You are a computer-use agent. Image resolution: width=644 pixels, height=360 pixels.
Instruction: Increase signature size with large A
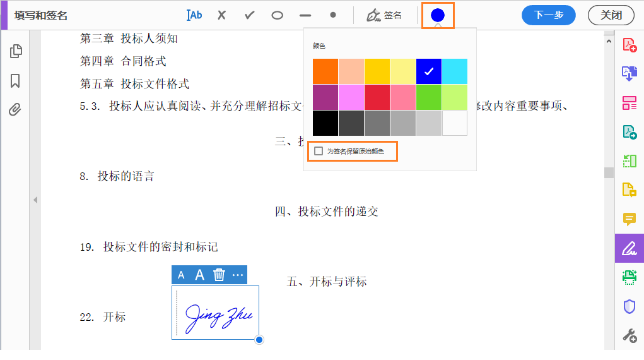coord(199,275)
